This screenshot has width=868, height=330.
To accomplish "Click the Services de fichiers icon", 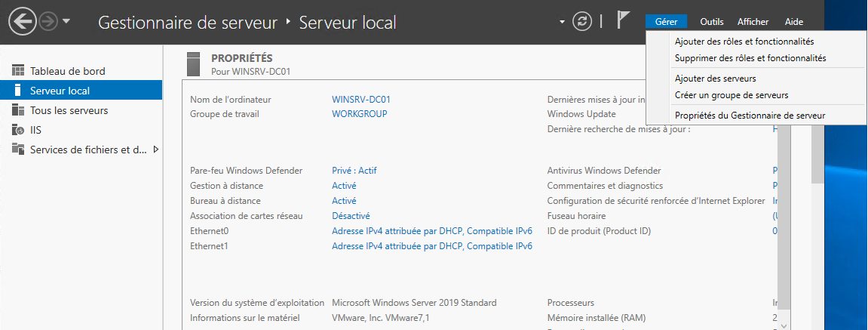I will pyautogui.click(x=18, y=150).
